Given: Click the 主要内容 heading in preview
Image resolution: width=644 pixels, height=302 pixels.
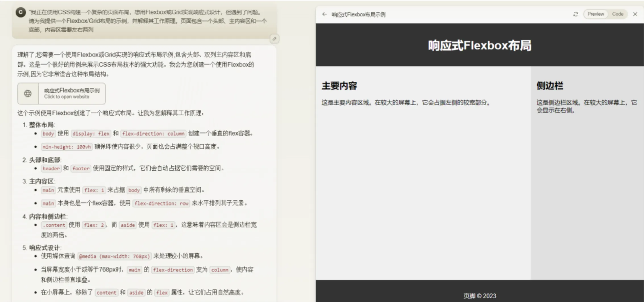Looking at the screenshot, I should [x=339, y=86].
